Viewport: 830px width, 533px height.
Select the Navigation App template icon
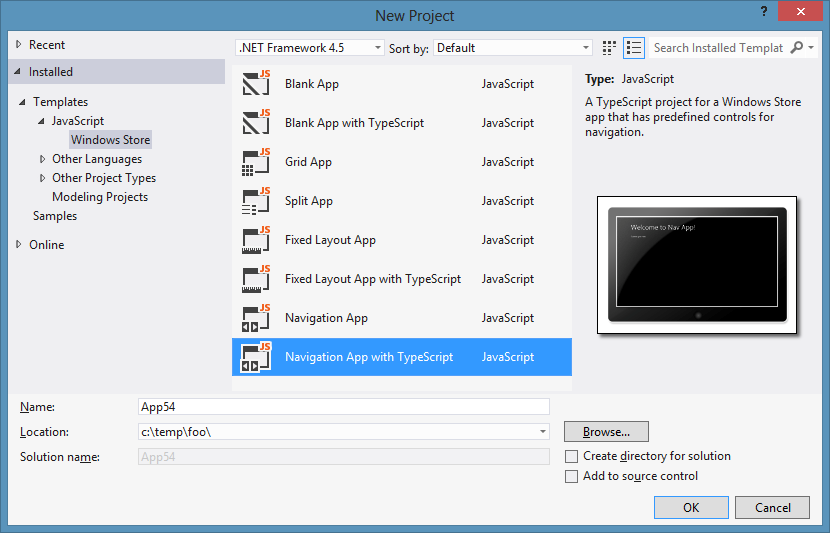256,318
